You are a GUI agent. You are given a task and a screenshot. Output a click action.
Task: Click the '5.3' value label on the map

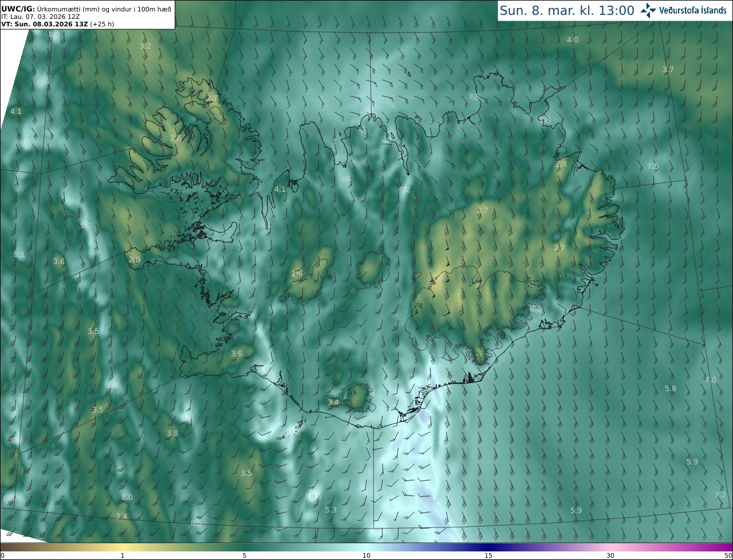(331, 510)
